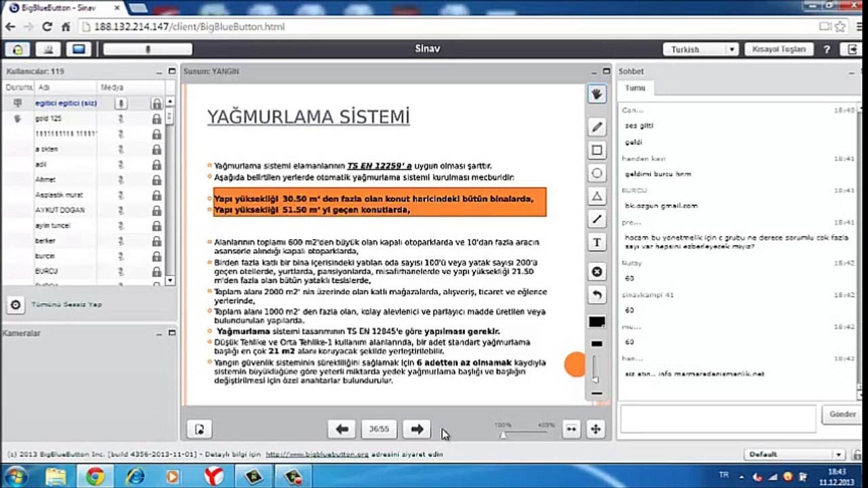
Task: Visit the bigbluebutton.org link
Action: [x=316, y=454]
